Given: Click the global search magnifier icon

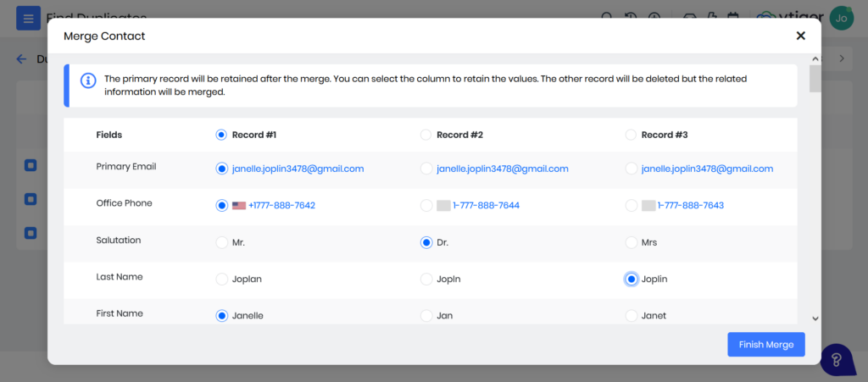Looking at the screenshot, I should point(607,18).
